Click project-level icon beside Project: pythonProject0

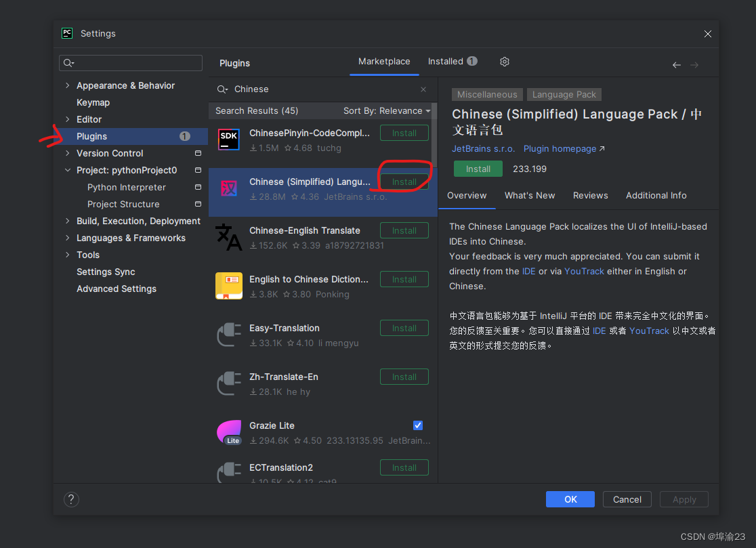click(198, 170)
